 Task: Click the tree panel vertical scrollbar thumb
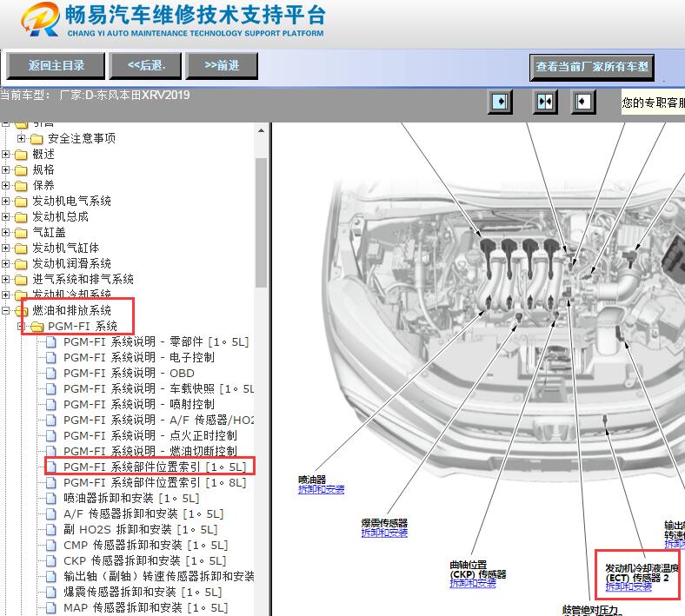tap(262, 222)
